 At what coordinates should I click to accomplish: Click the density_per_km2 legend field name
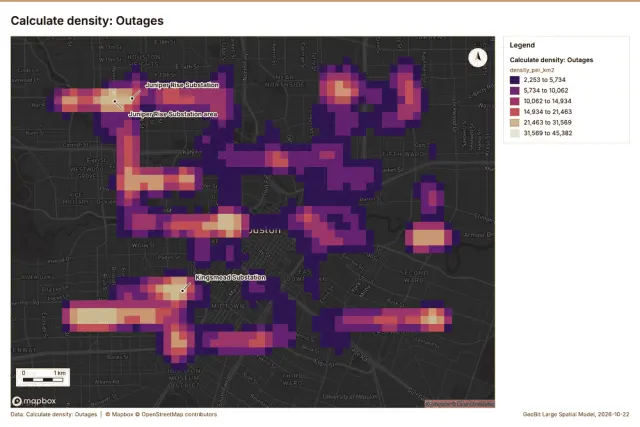click(532, 70)
